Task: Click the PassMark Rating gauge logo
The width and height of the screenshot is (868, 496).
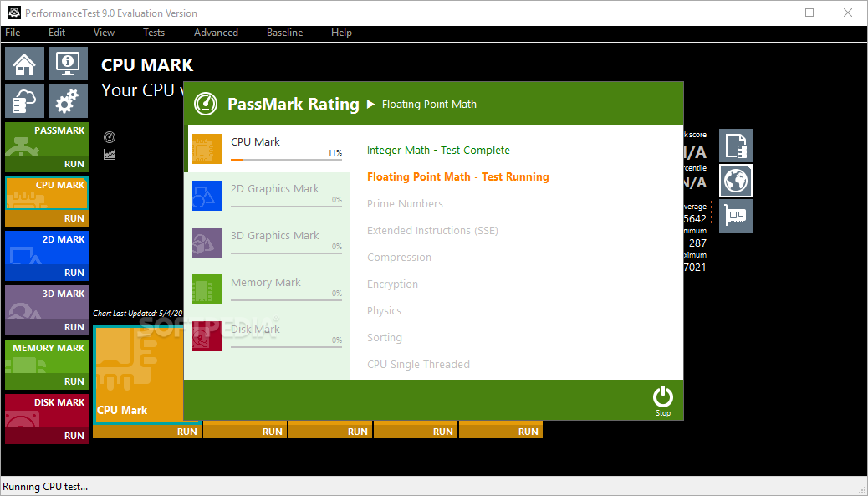Action: (206, 104)
